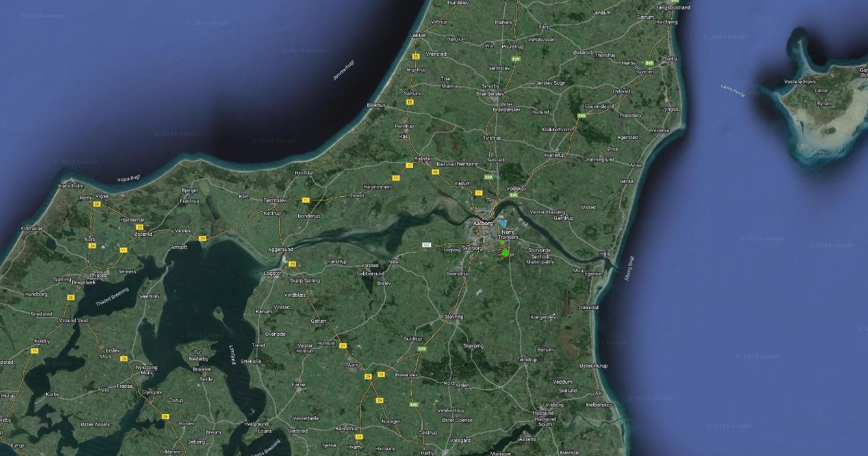The image size is (868, 456).
Task: Click the 29 road shield near Vigsø
Action: pos(96,204)
